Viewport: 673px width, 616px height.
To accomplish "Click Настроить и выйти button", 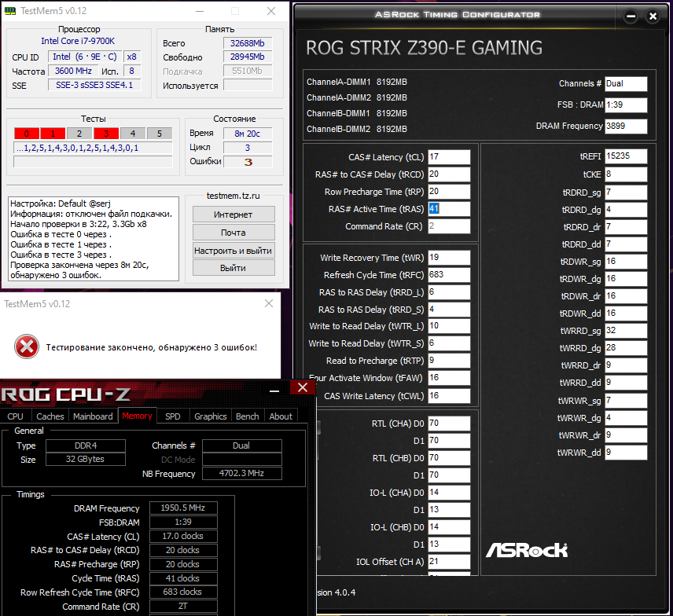I will coord(234,251).
